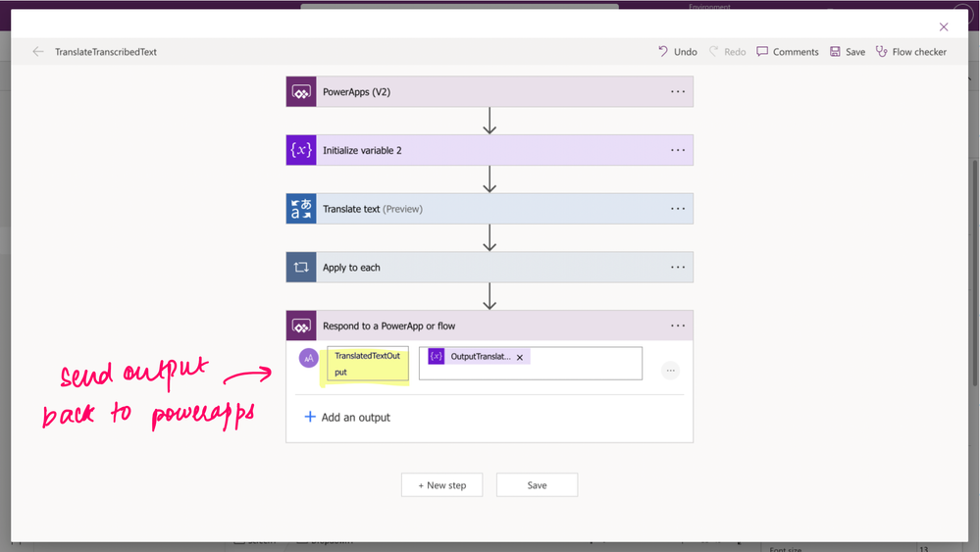Expand the Apply to each step

pos(490,268)
